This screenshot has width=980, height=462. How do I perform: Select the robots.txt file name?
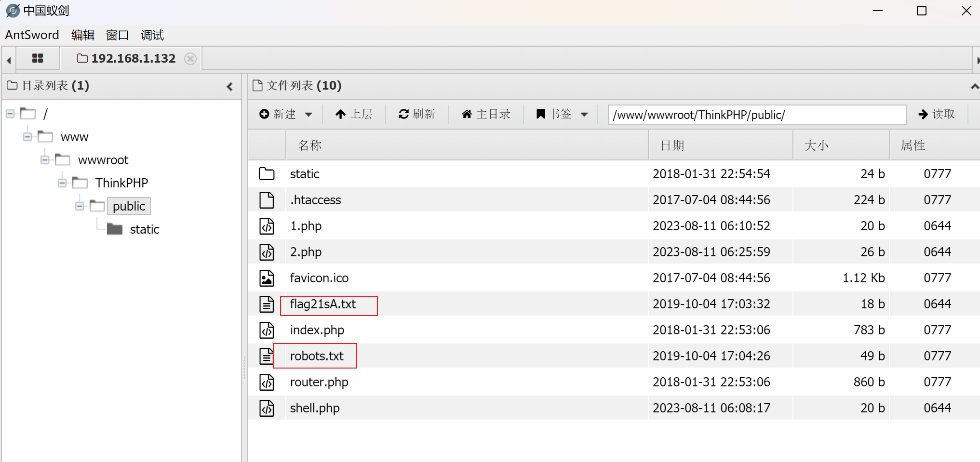point(317,356)
